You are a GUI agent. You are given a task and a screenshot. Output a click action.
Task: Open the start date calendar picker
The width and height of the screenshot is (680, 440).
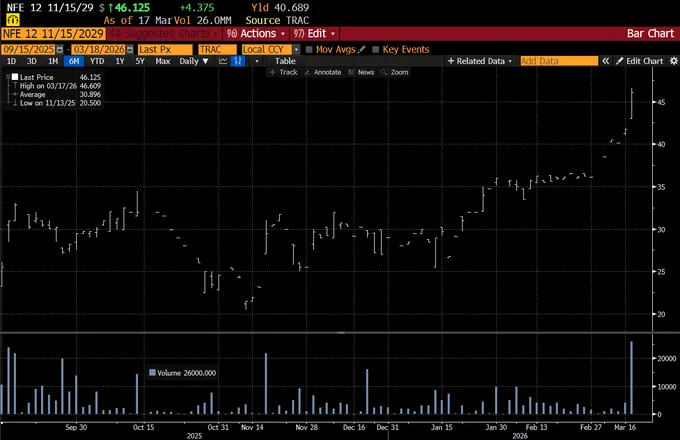[x=60, y=49]
